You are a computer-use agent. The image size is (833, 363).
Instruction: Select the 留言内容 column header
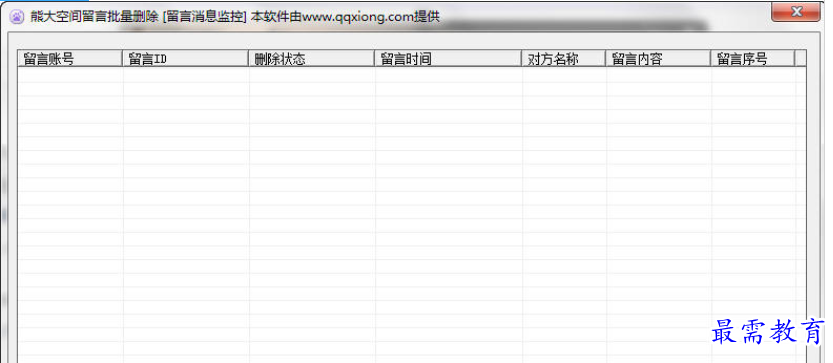pos(658,58)
